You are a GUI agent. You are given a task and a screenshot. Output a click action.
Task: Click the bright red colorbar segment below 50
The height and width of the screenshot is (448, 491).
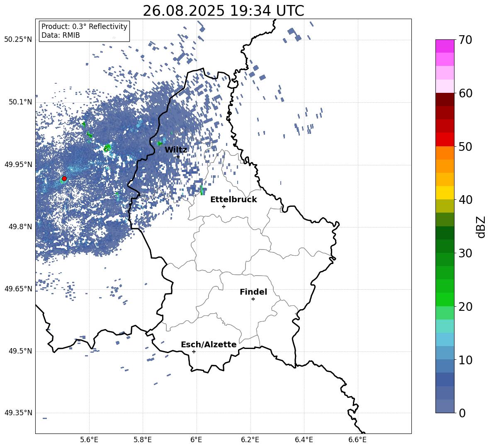pos(445,140)
